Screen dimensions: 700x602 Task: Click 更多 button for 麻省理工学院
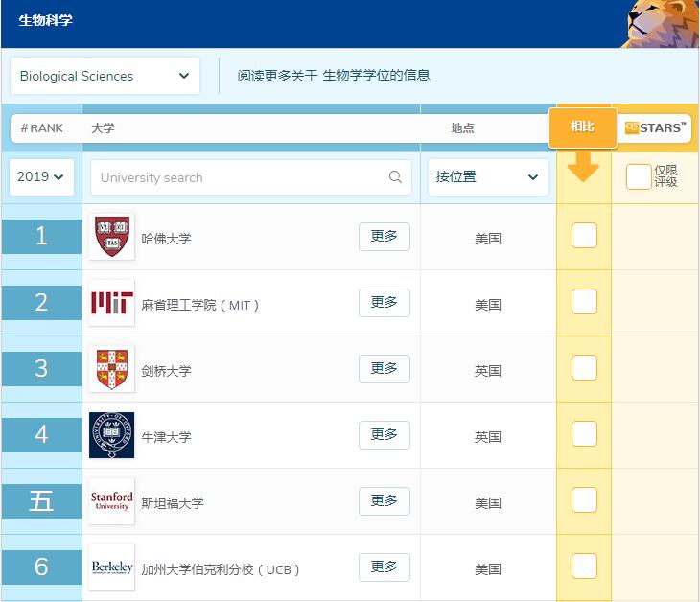coord(384,303)
